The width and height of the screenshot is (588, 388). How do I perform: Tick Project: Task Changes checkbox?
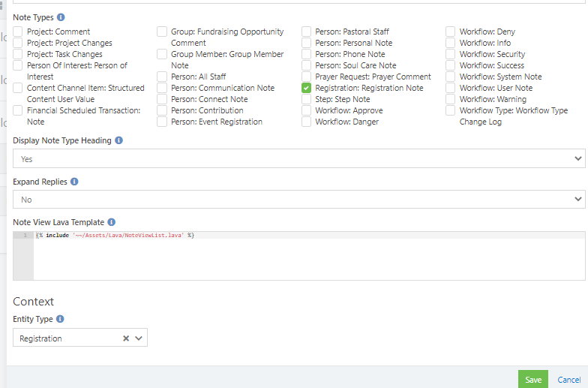[x=18, y=54]
